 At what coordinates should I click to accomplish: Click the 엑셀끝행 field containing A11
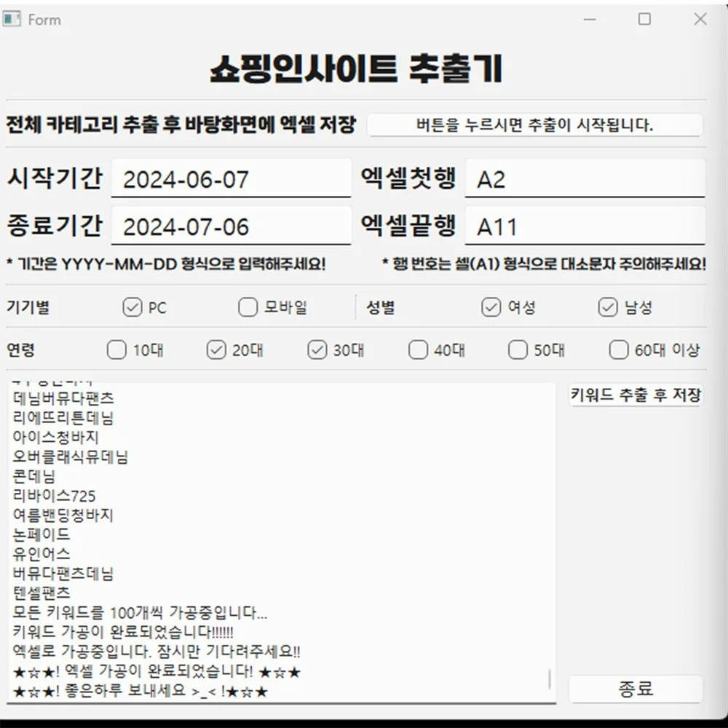[585, 226]
